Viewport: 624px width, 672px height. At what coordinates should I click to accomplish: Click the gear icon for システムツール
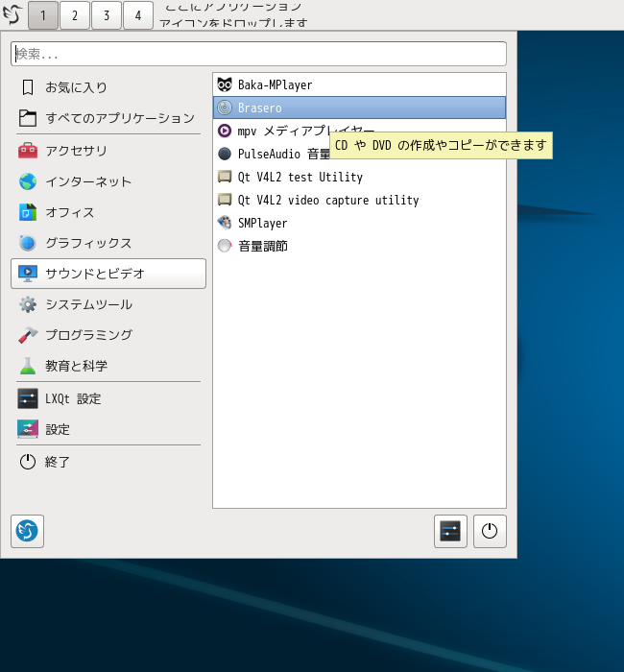pos(28,304)
